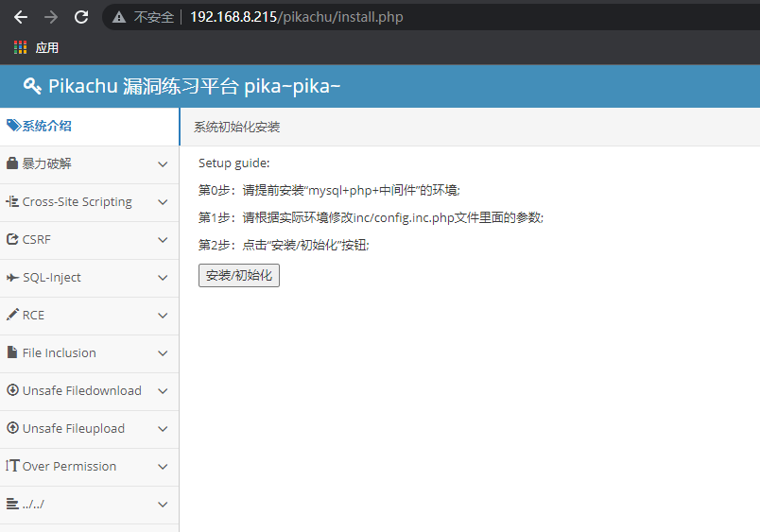The height and width of the screenshot is (532, 760).
Task: Click the Unsafe Filedownload arrow-down icon
Action: coord(12,390)
